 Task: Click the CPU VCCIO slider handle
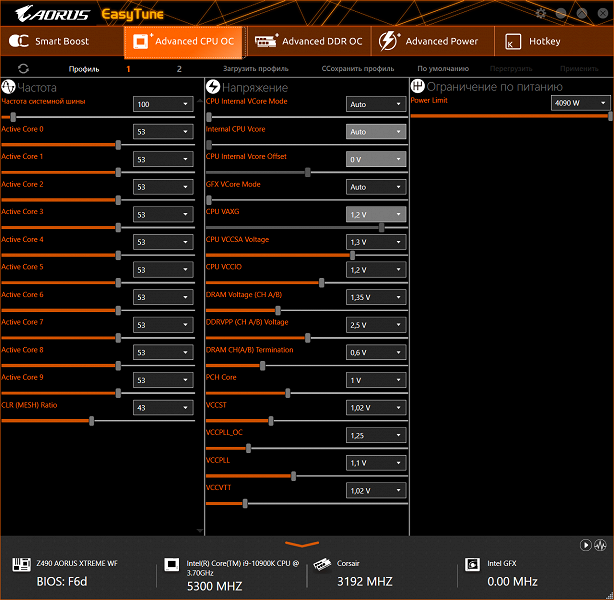click(321, 283)
